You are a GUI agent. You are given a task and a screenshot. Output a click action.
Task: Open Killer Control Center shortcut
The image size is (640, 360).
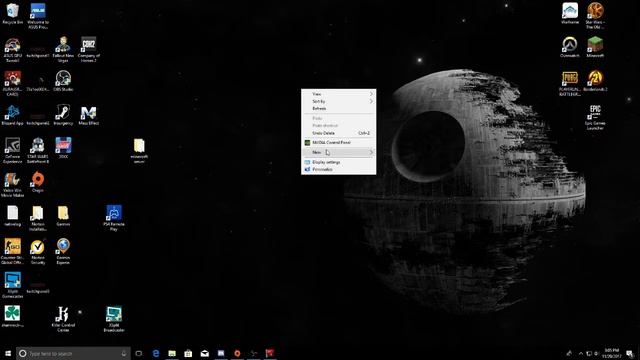pyautogui.click(x=63, y=319)
